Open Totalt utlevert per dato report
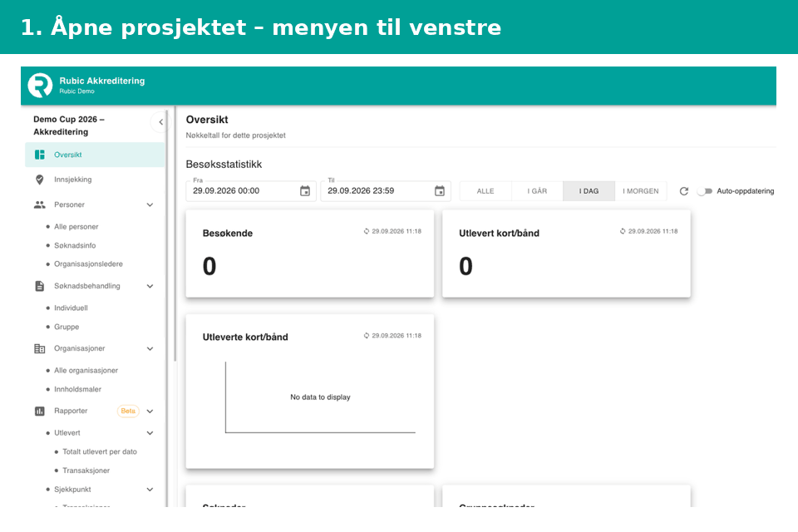The height and width of the screenshot is (532, 798). tap(99, 452)
